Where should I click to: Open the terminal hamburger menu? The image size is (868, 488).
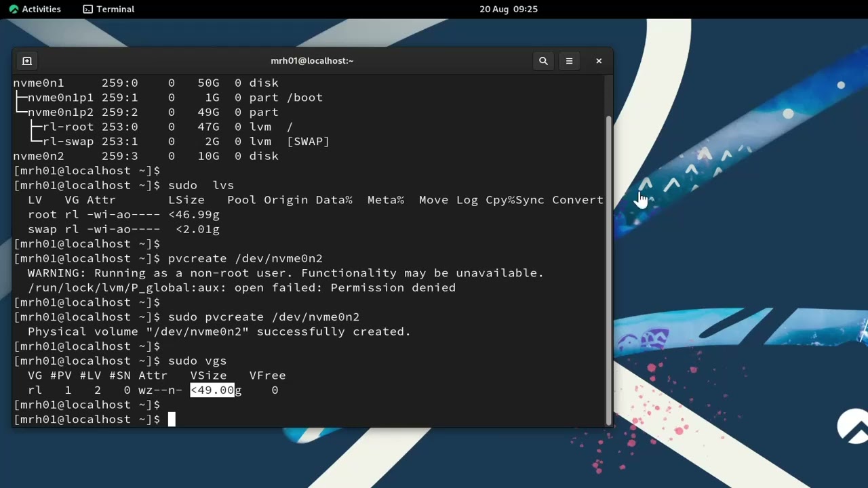569,61
